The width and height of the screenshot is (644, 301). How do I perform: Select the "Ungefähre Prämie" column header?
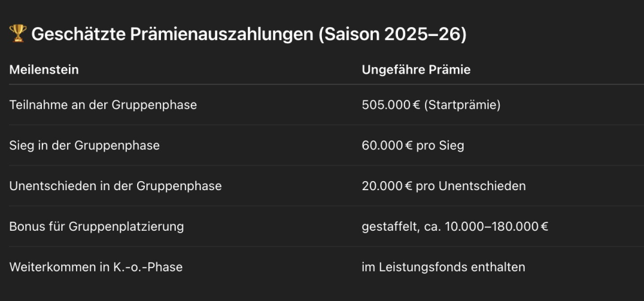tap(416, 70)
